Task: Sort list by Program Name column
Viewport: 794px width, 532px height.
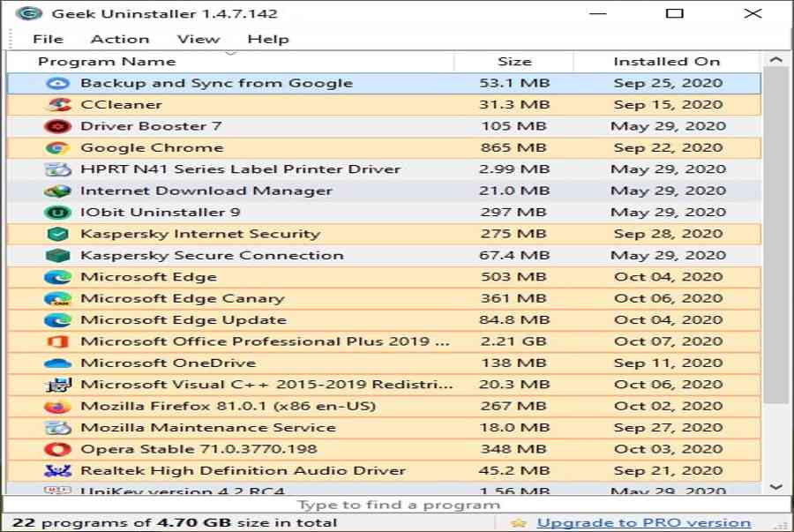Action: (x=230, y=61)
